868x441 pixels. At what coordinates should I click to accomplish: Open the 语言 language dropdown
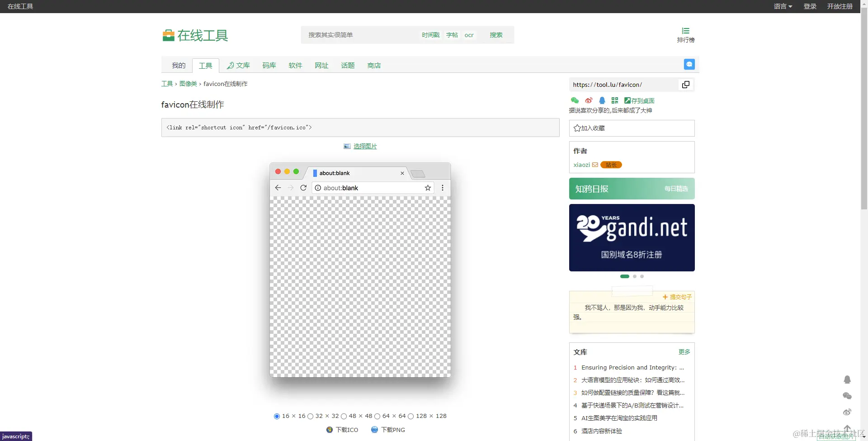coord(783,6)
